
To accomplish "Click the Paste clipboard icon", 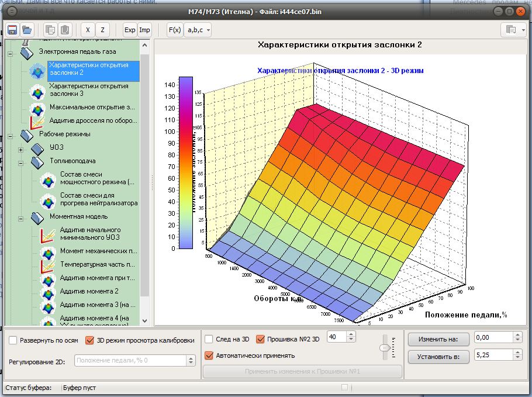I will (65, 30).
